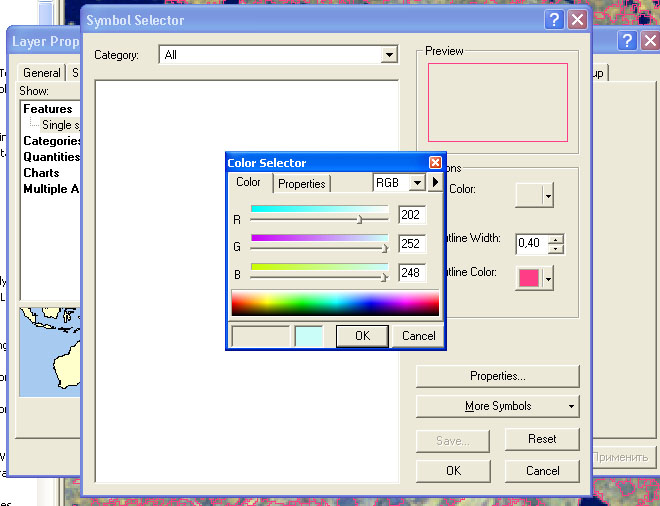Open the RGB color model dropdown
Image resolution: width=660 pixels, height=506 pixels.
point(417,183)
